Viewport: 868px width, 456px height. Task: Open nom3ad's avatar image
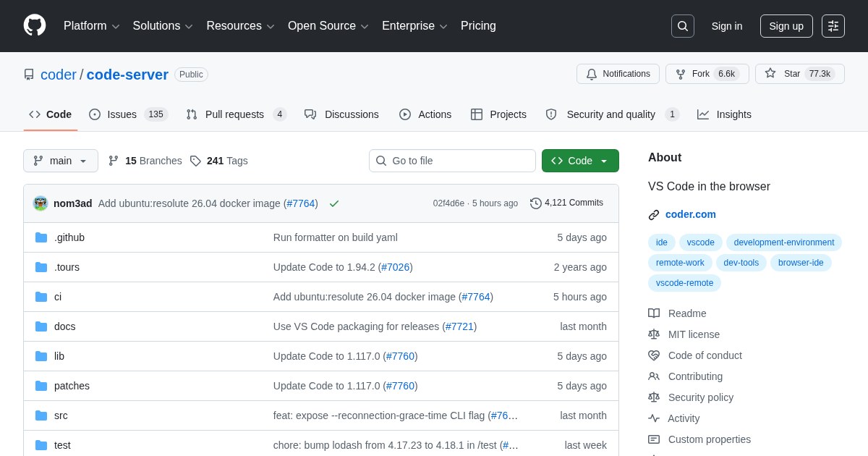[x=41, y=203]
